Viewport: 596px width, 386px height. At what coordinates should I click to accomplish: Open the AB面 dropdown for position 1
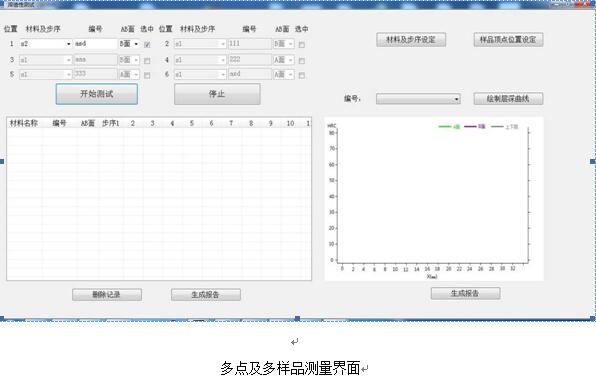(136, 44)
